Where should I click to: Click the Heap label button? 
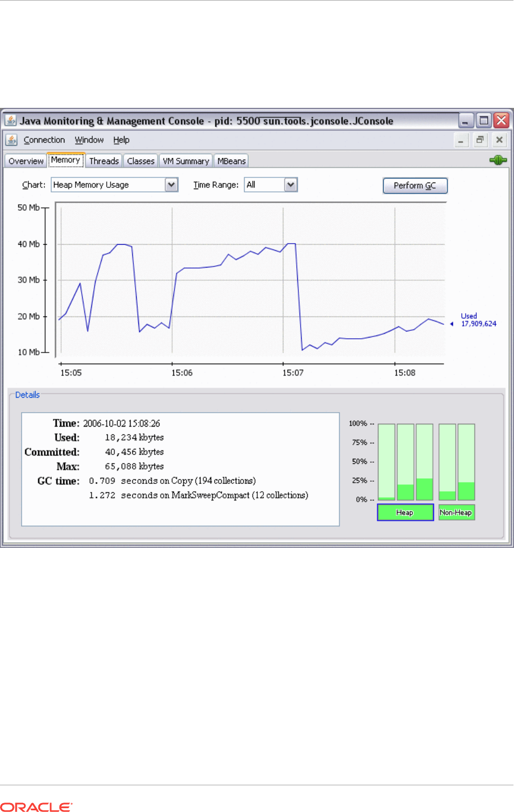405,512
